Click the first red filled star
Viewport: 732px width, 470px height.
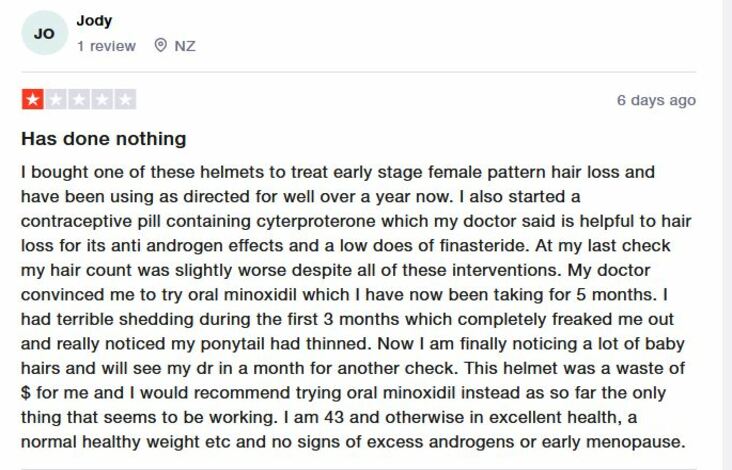click(x=32, y=100)
